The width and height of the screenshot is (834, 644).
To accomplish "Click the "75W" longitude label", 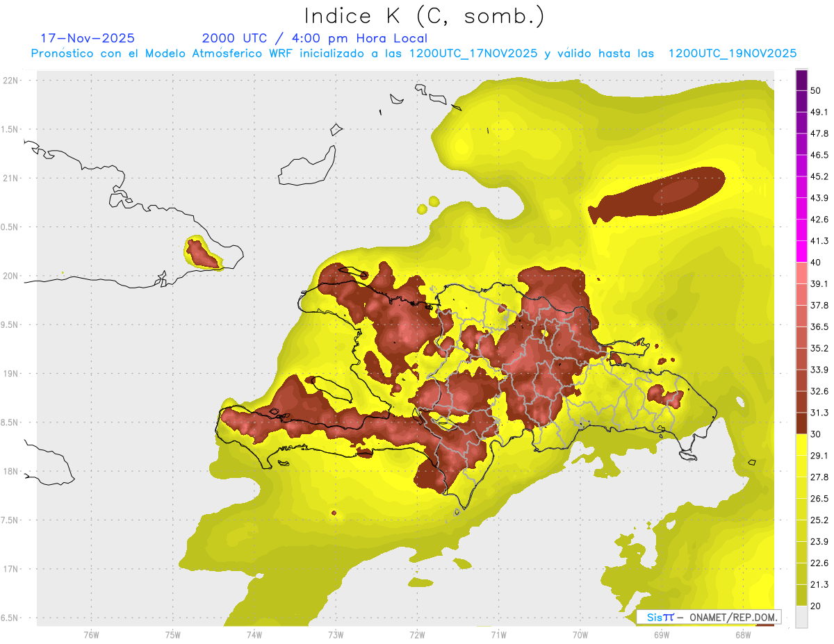I will point(173,634).
